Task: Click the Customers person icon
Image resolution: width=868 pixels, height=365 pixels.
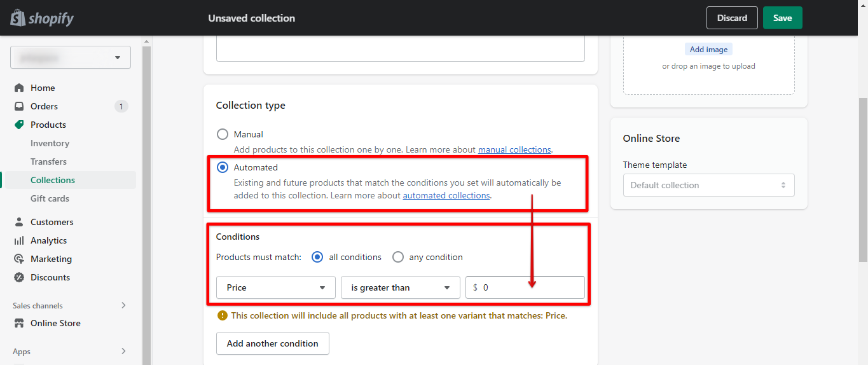Action: (x=19, y=222)
